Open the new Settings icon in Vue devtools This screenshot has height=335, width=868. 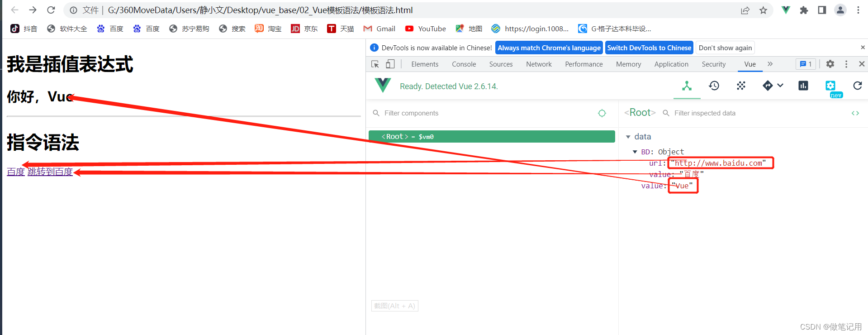[830, 86]
